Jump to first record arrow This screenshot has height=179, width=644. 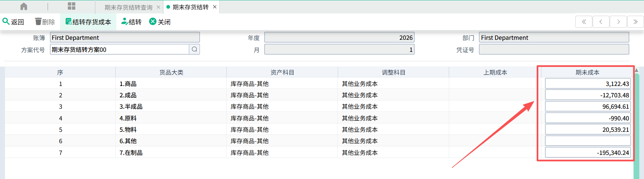point(584,22)
